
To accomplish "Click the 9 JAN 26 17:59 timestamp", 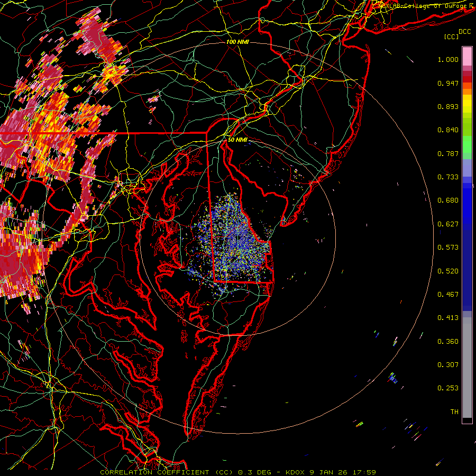I will point(342,472).
